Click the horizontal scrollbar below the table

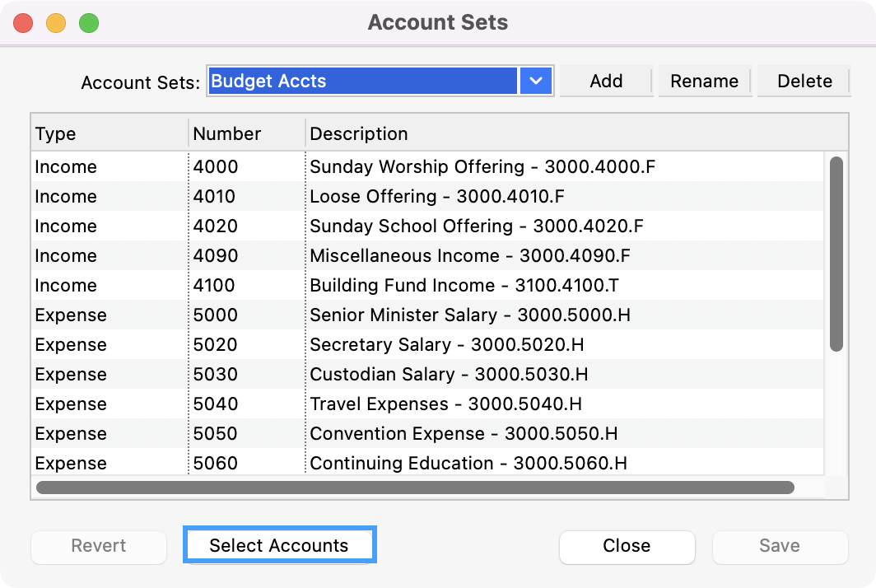tap(415, 488)
